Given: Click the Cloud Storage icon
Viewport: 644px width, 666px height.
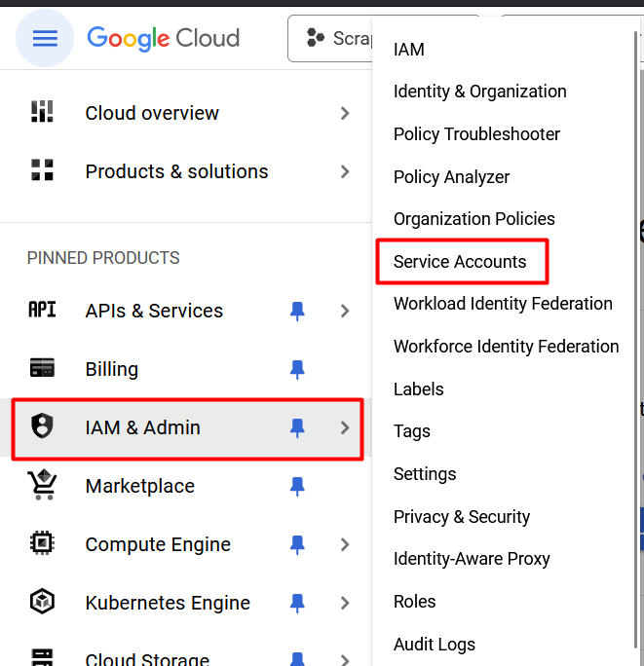Looking at the screenshot, I should (x=42, y=656).
